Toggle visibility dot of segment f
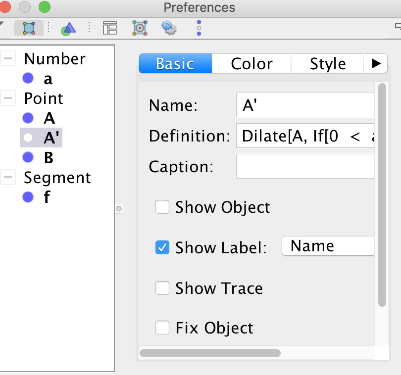This screenshot has width=401, height=375. (x=28, y=197)
